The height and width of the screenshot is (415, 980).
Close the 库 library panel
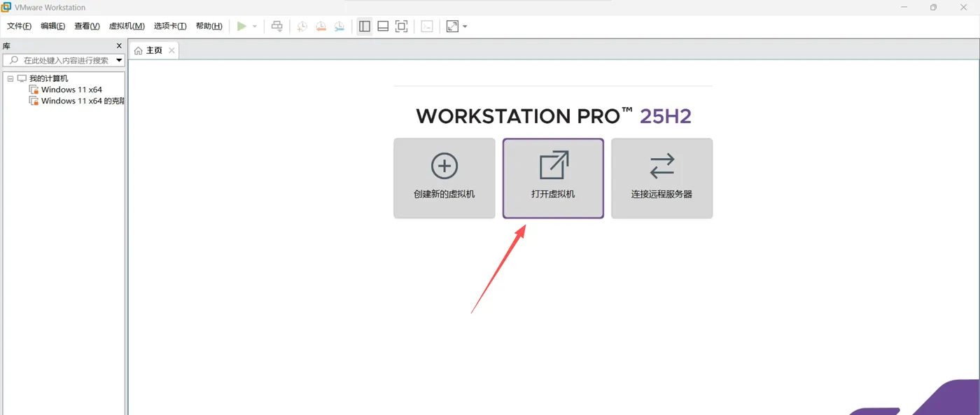click(119, 46)
